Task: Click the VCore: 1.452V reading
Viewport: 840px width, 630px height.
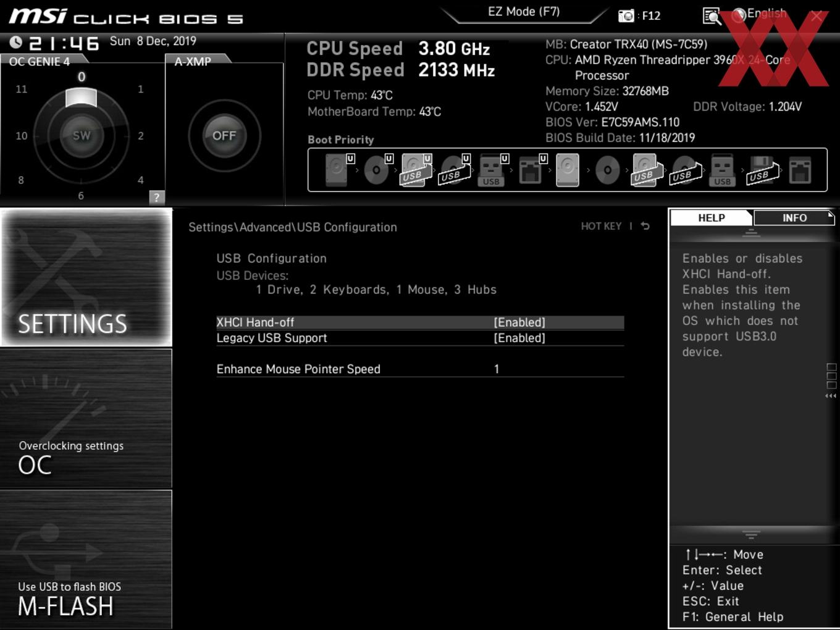Action: [581, 106]
